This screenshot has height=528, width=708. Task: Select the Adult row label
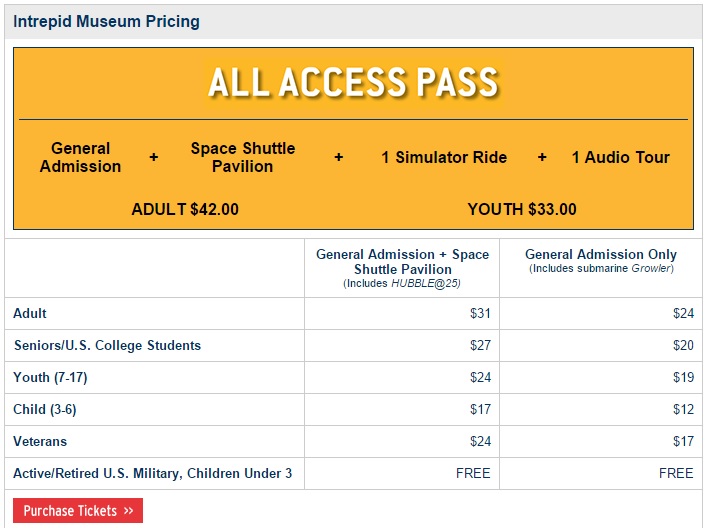[30, 313]
